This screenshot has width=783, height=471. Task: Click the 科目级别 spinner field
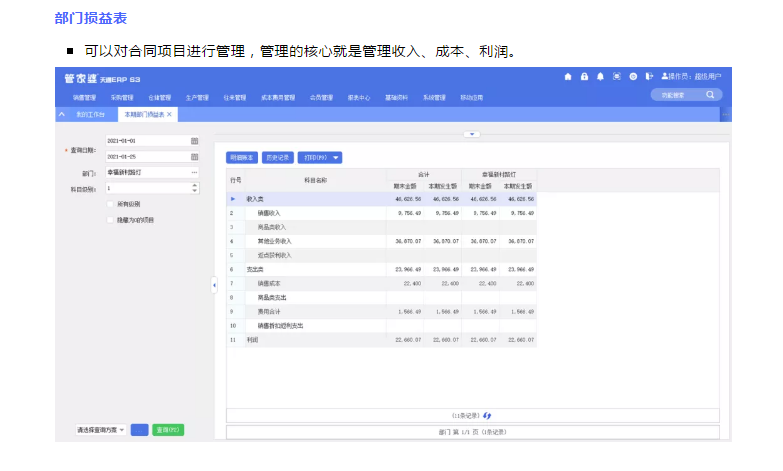click(151, 187)
